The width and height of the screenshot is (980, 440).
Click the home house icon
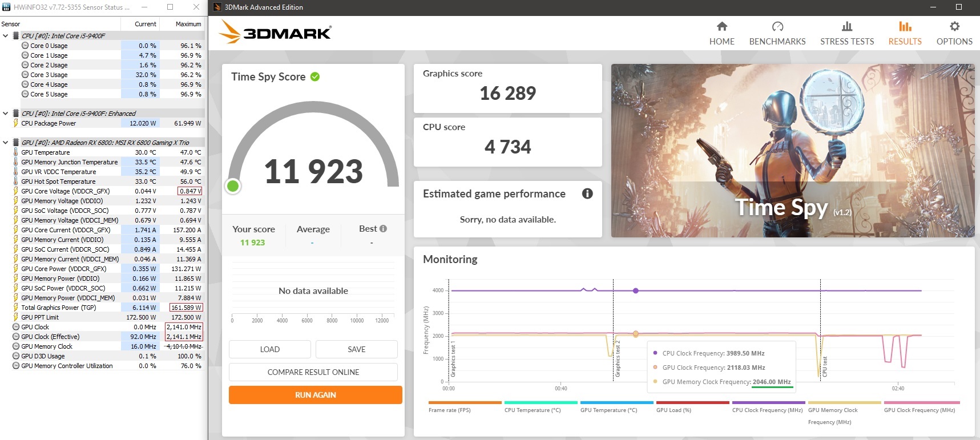(x=722, y=26)
